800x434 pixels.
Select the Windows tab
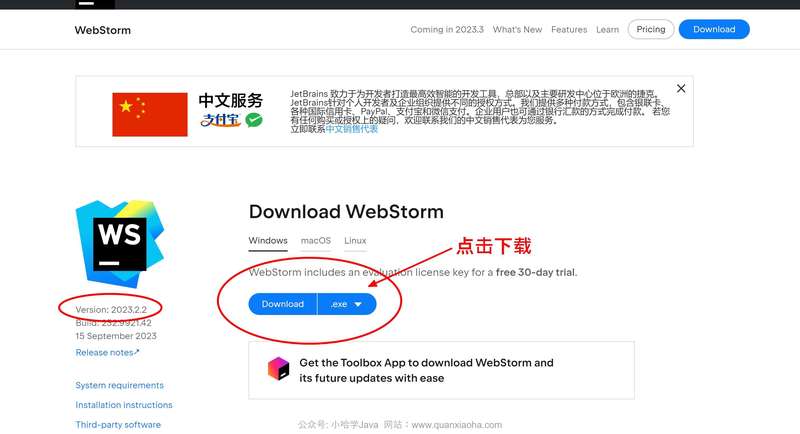click(x=268, y=241)
